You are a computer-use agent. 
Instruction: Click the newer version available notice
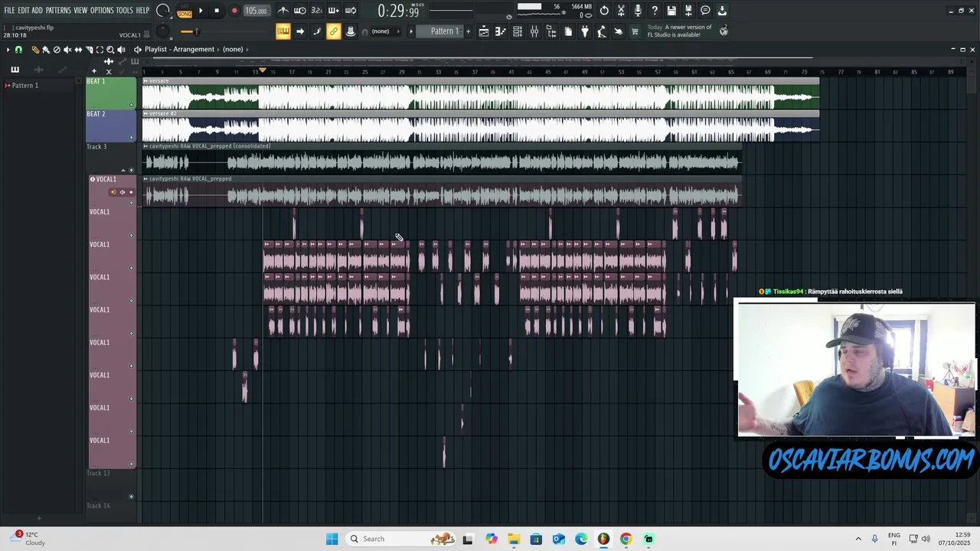click(679, 31)
